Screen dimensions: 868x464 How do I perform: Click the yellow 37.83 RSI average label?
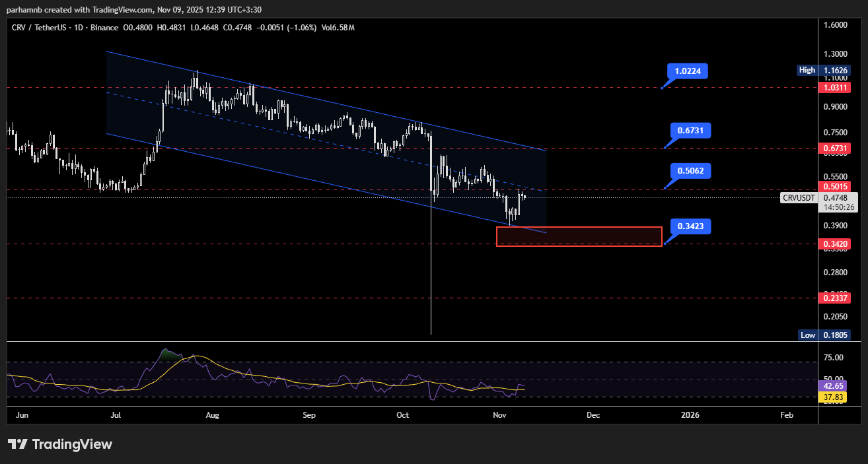point(830,397)
